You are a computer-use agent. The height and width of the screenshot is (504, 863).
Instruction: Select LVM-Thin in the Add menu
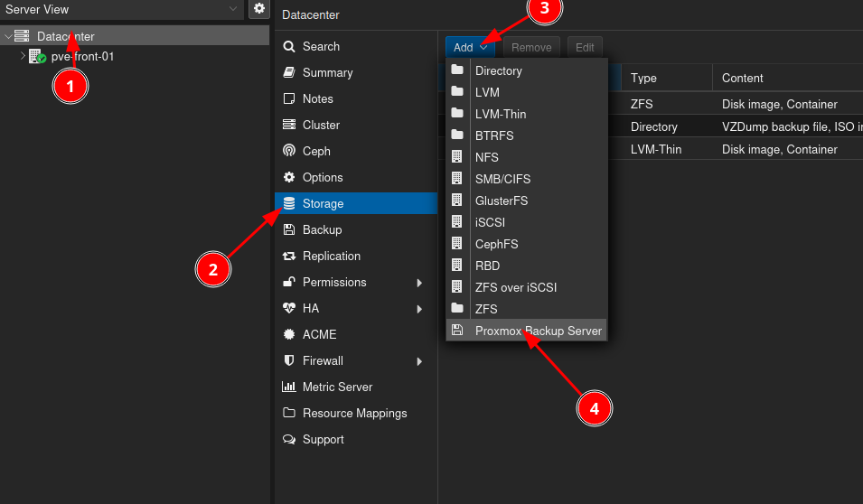(501, 114)
